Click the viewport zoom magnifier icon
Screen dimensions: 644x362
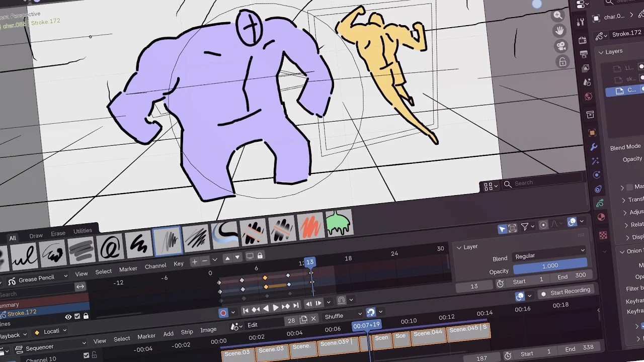(x=558, y=16)
